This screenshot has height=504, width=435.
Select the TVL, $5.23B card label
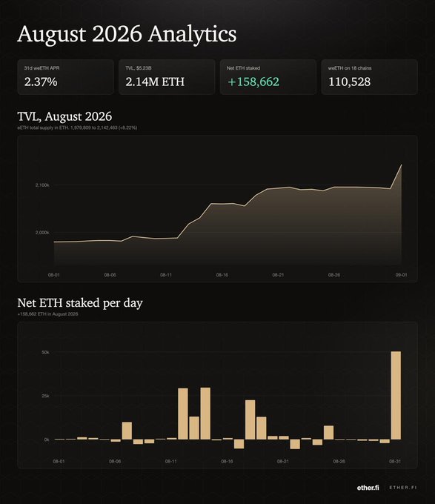[x=139, y=68]
